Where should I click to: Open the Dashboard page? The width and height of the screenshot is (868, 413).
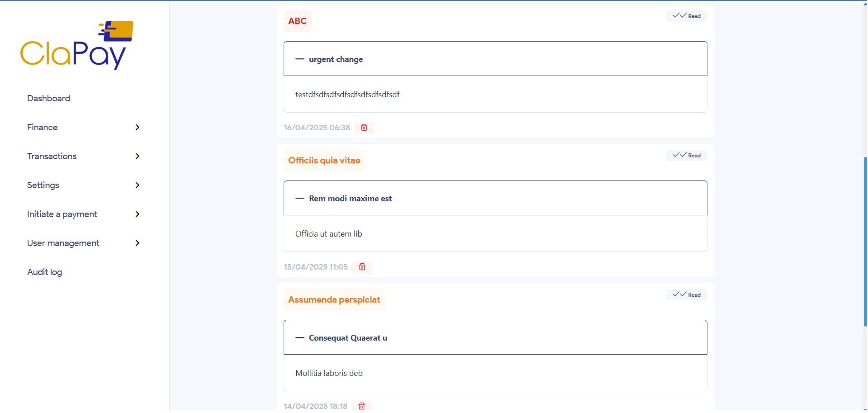pos(48,99)
